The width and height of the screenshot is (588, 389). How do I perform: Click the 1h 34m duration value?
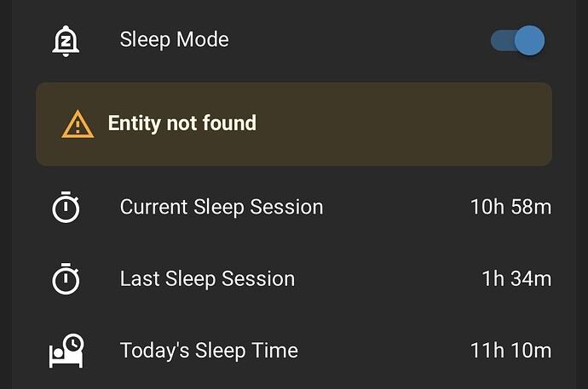coord(516,278)
